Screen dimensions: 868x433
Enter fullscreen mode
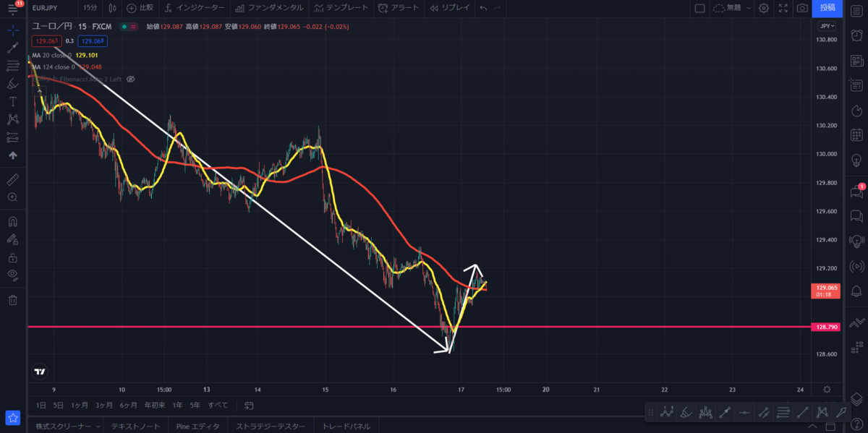pos(783,8)
